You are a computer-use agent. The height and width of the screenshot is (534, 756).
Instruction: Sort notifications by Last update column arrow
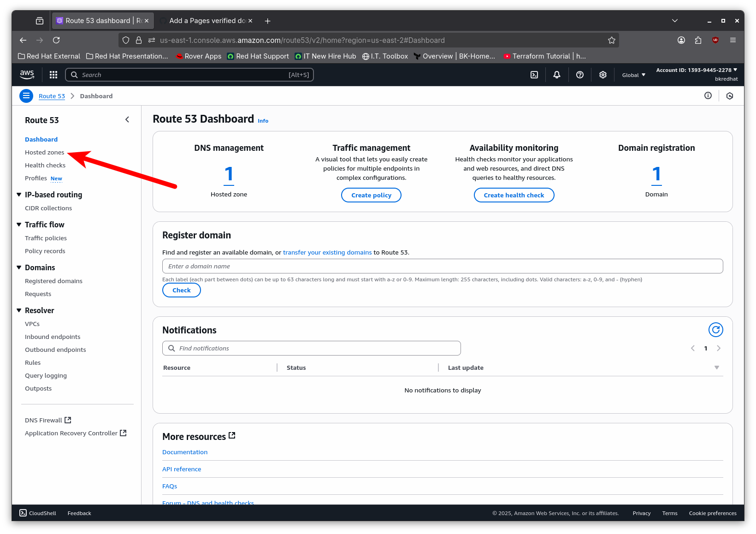click(717, 368)
